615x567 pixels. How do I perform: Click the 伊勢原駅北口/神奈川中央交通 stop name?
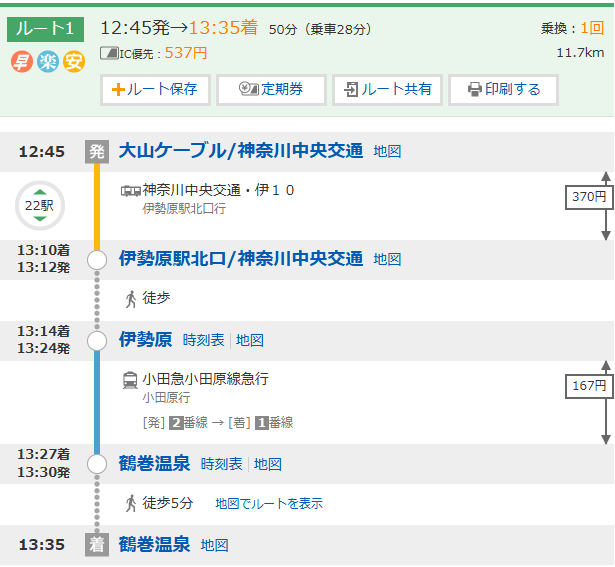240,259
